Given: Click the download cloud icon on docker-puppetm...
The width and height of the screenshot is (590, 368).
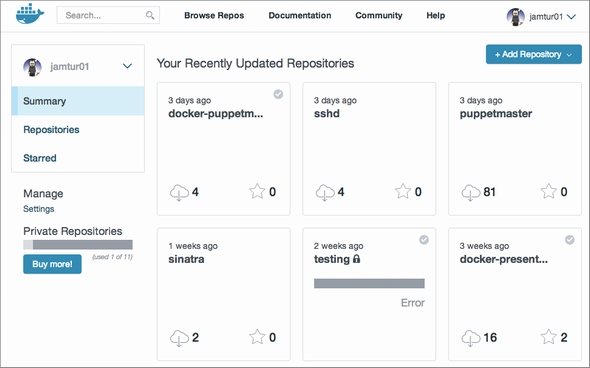Looking at the screenshot, I should [x=179, y=192].
